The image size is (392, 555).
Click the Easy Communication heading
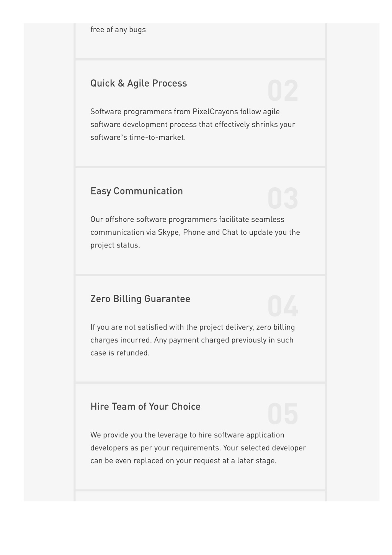137,191
